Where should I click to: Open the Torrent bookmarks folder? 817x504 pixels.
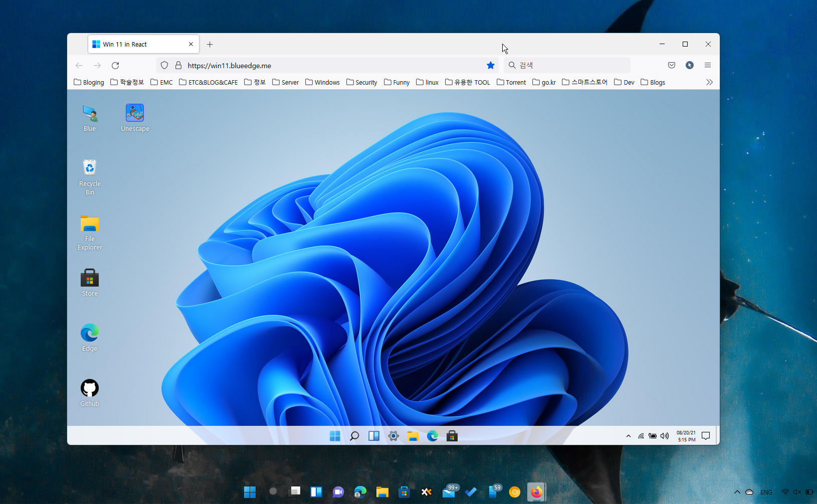[511, 82]
